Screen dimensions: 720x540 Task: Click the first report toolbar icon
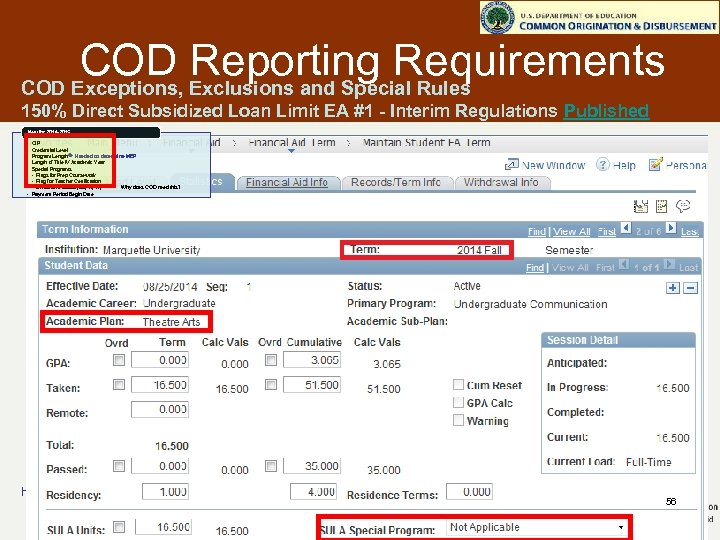click(641, 206)
